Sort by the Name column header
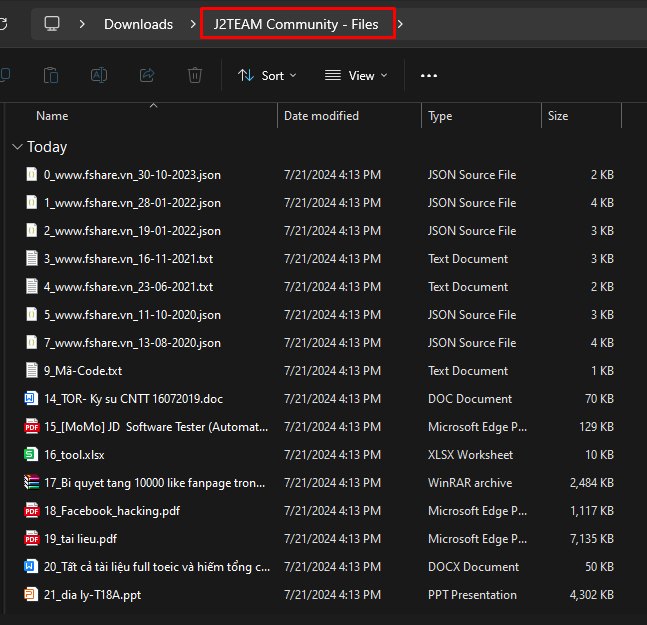 point(52,116)
